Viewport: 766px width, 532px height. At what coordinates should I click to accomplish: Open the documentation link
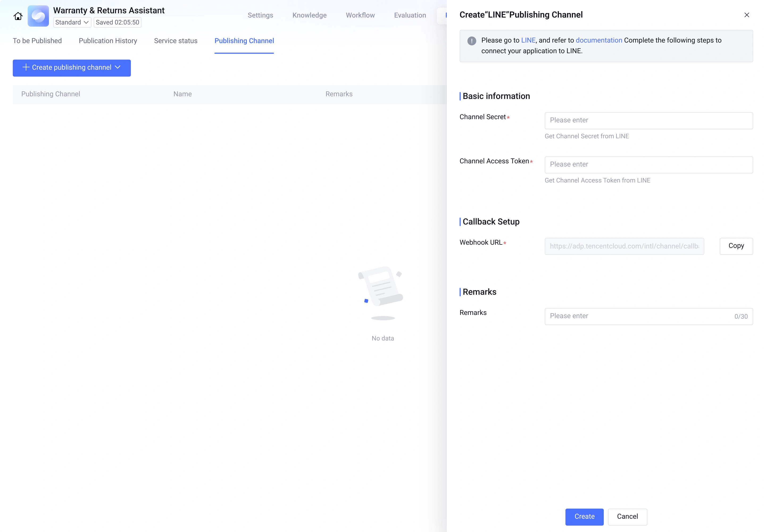(599, 40)
